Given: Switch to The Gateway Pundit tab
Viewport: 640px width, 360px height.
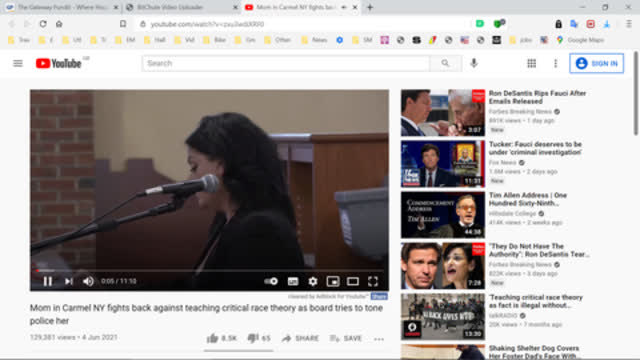Looking at the screenshot, I should (x=61, y=7).
